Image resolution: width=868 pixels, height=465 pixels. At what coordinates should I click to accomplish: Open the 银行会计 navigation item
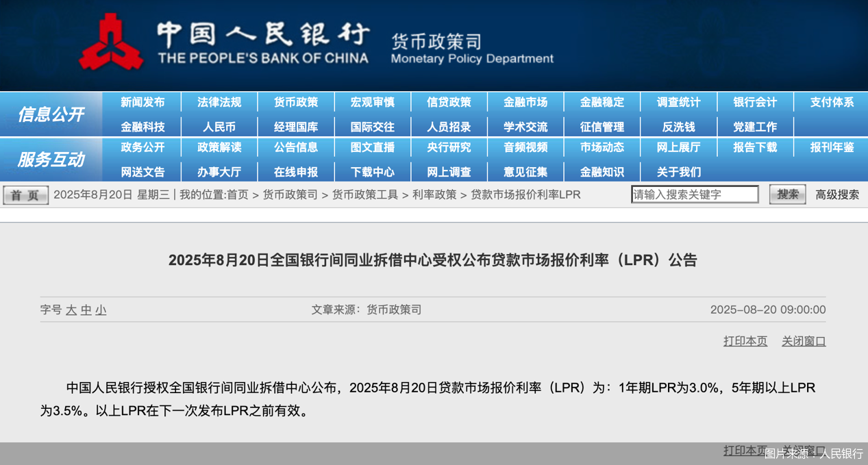point(755,102)
